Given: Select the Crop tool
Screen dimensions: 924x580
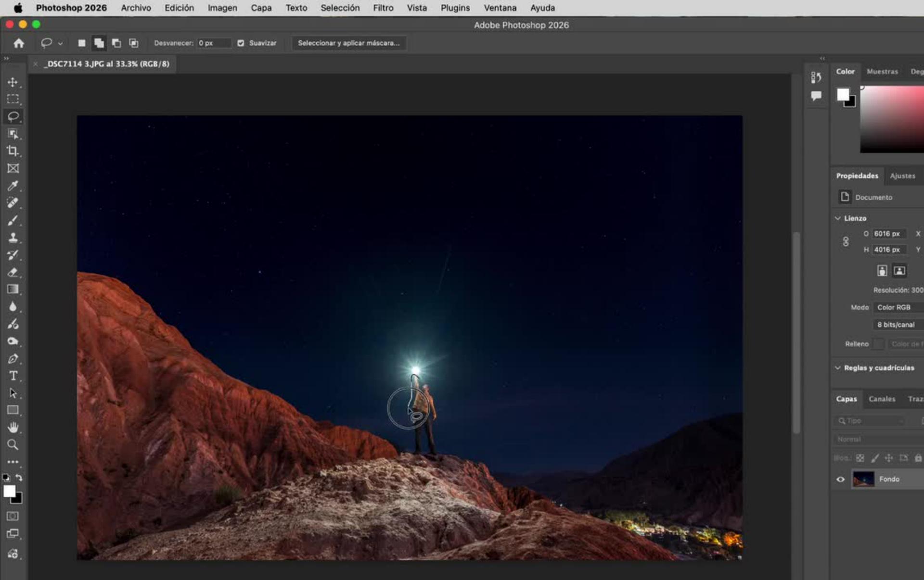Looking at the screenshot, I should [x=13, y=151].
